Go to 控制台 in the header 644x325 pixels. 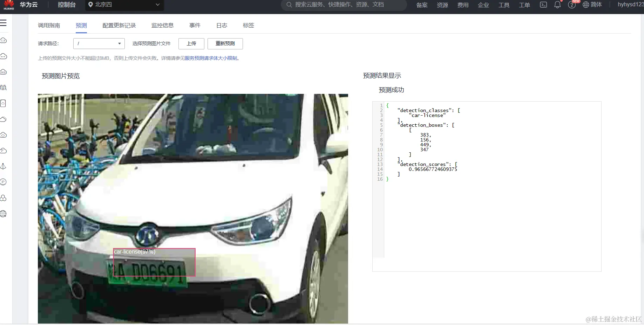67,5
